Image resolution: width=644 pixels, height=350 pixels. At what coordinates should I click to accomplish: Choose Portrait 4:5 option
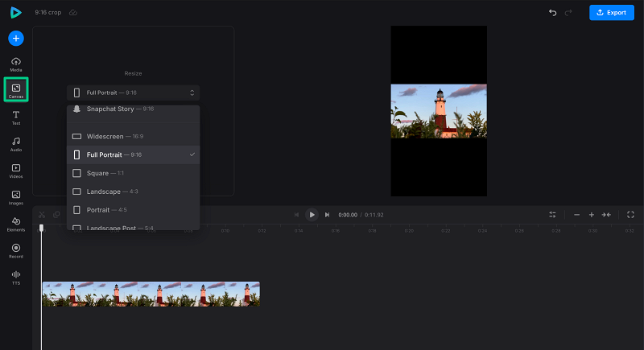click(133, 210)
